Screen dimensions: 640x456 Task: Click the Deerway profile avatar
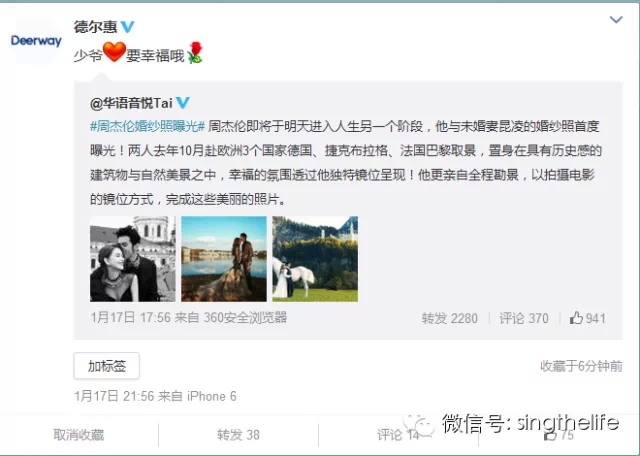pyautogui.click(x=36, y=41)
